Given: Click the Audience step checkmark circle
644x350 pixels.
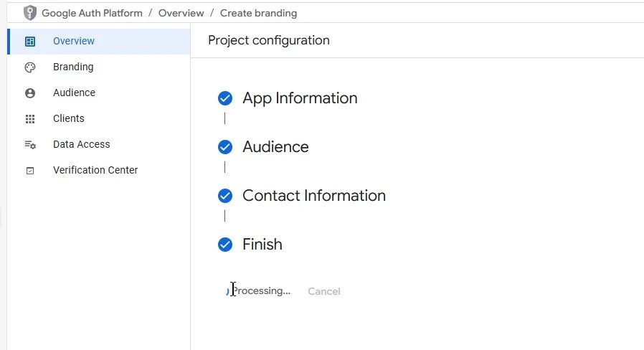Looking at the screenshot, I should (x=225, y=147).
